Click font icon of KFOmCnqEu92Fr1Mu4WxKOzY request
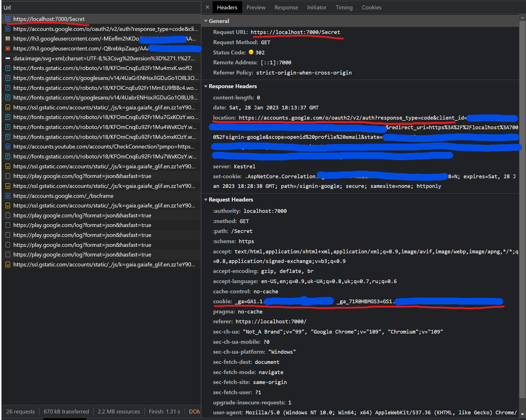Screen dimensions: 526x420 (x=8, y=127)
